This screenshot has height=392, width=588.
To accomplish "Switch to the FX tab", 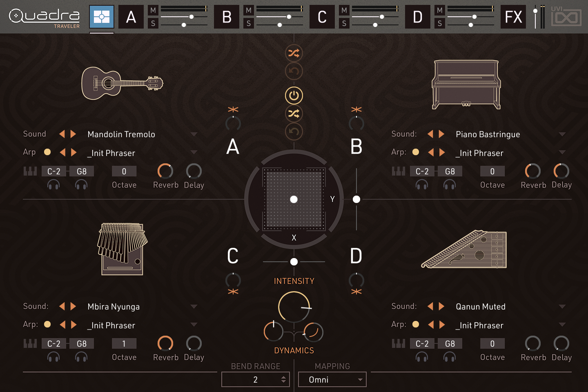I will click(513, 17).
